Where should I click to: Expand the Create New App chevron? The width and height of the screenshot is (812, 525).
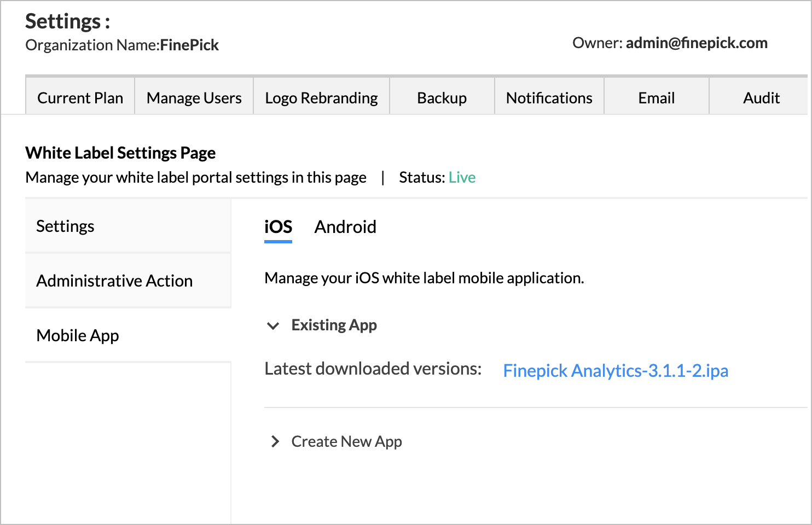(x=275, y=441)
